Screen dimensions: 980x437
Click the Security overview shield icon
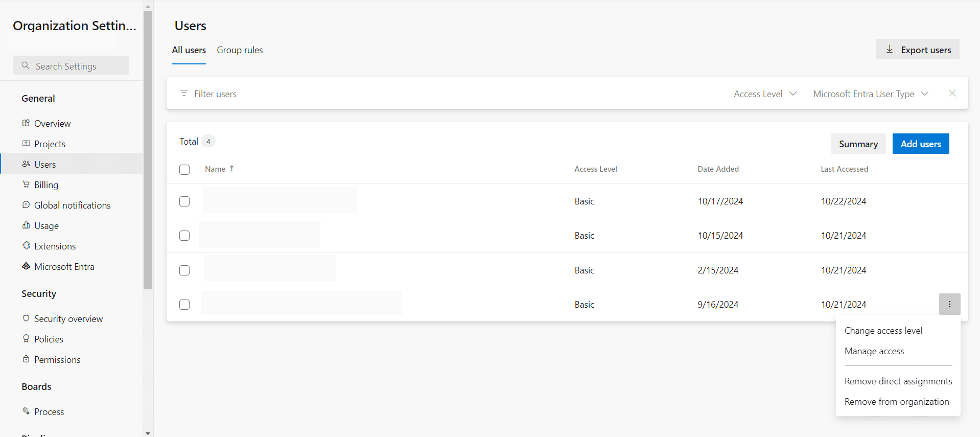[x=26, y=318]
